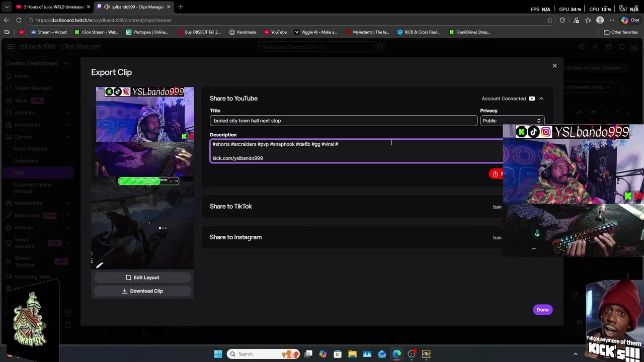
Task: Open the KICK & Cross Real bookmark
Action: (418, 32)
